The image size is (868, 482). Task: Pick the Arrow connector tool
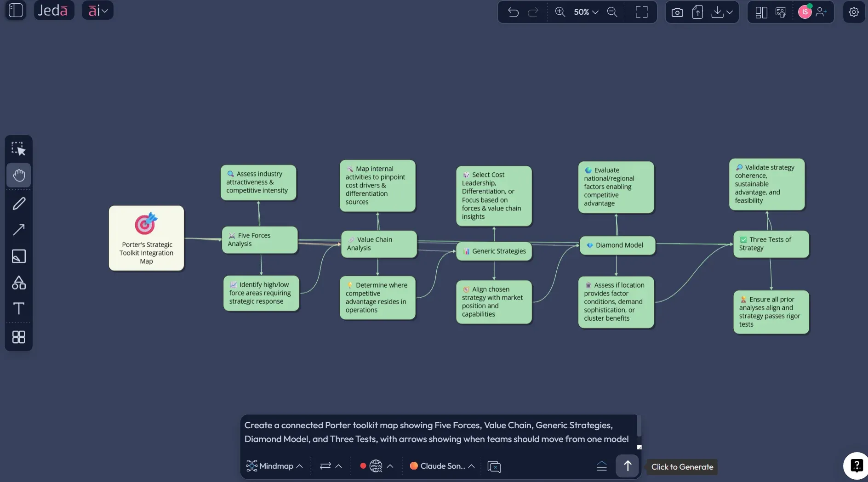pos(18,230)
